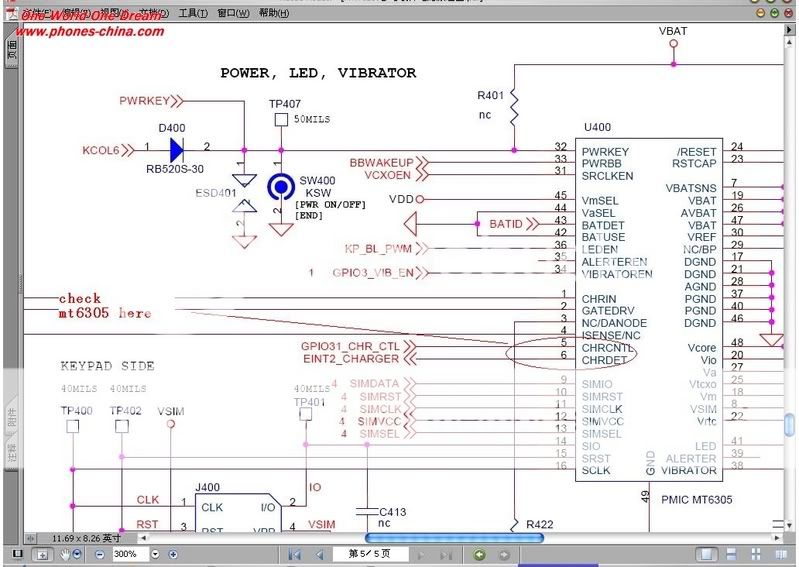Go to the first page
The height and width of the screenshot is (567, 799).
pyautogui.click(x=294, y=555)
